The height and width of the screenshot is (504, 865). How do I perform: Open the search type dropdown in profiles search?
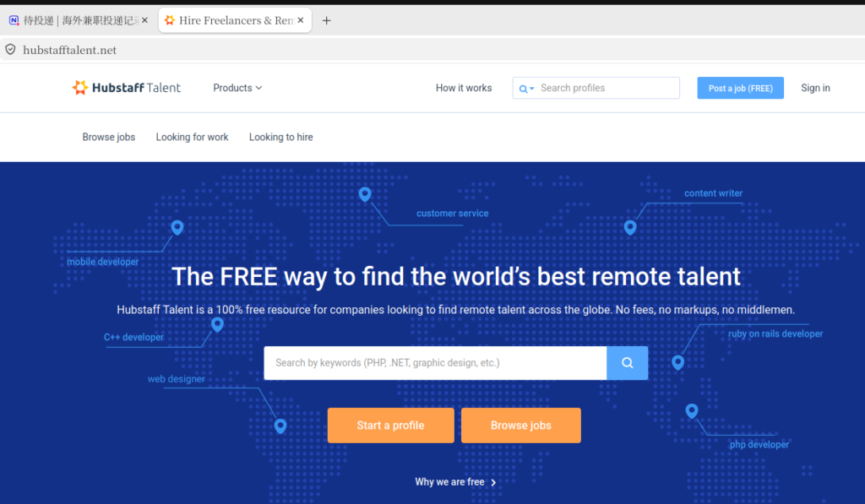click(526, 89)
